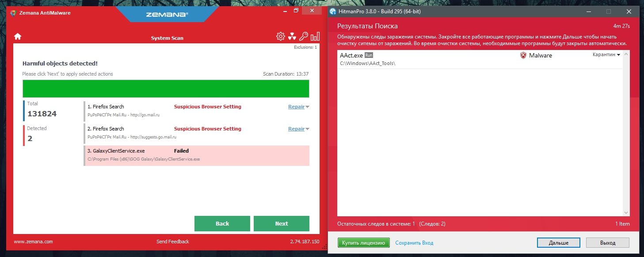
Task: Click 1 Item count in HitmanPro
Action: (x=622, y=224)
